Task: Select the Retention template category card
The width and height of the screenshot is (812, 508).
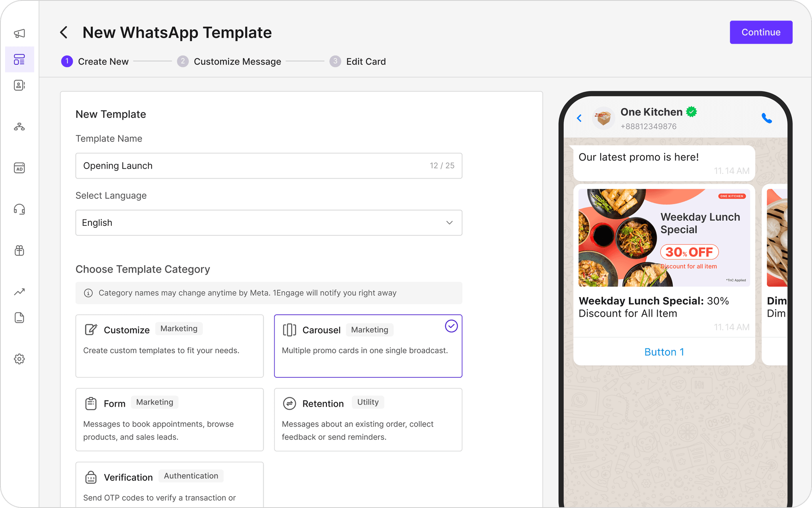Action: coord(368,419)
